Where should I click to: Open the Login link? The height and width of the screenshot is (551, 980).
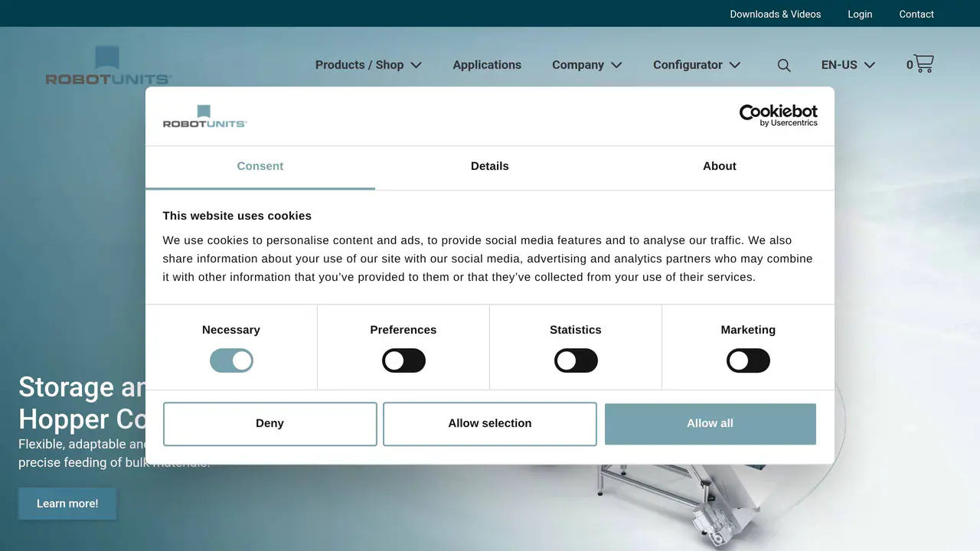(x=860, y=14)
